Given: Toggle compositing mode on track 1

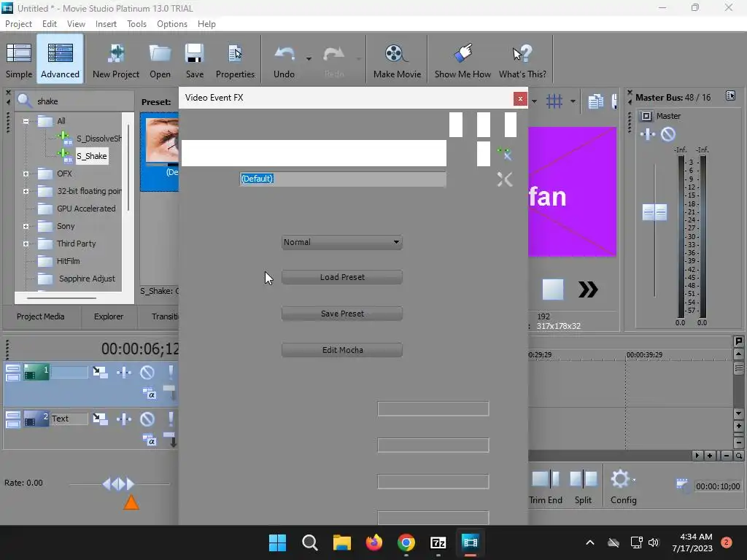Looking at the screenshot, I should (149, 394).
